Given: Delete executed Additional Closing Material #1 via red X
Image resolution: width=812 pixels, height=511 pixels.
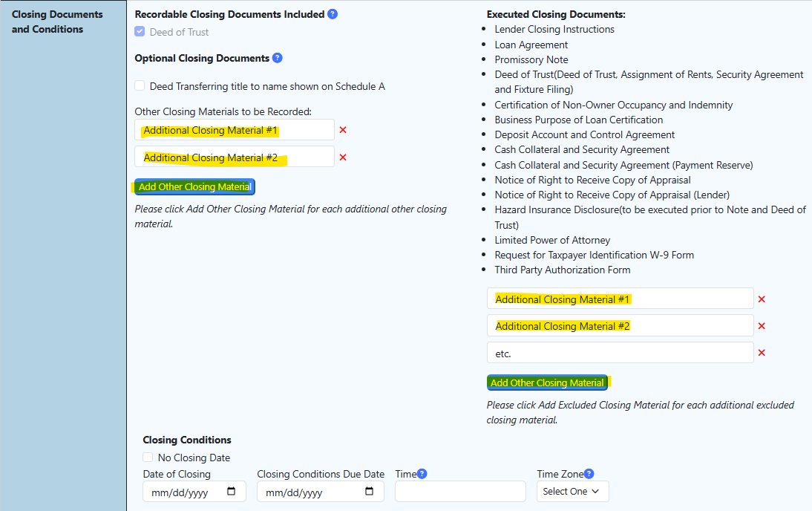Looking at the screenshot, I should [x=762, y=299].
